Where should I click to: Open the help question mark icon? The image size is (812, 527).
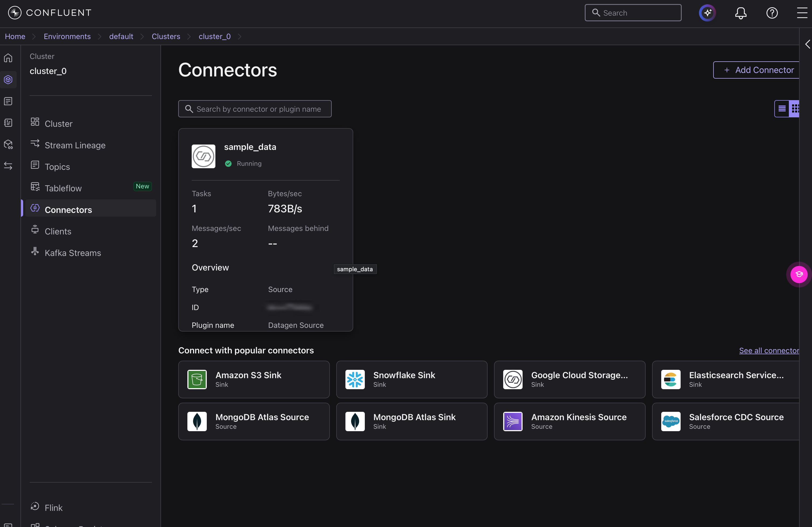(x=772, y=13)
